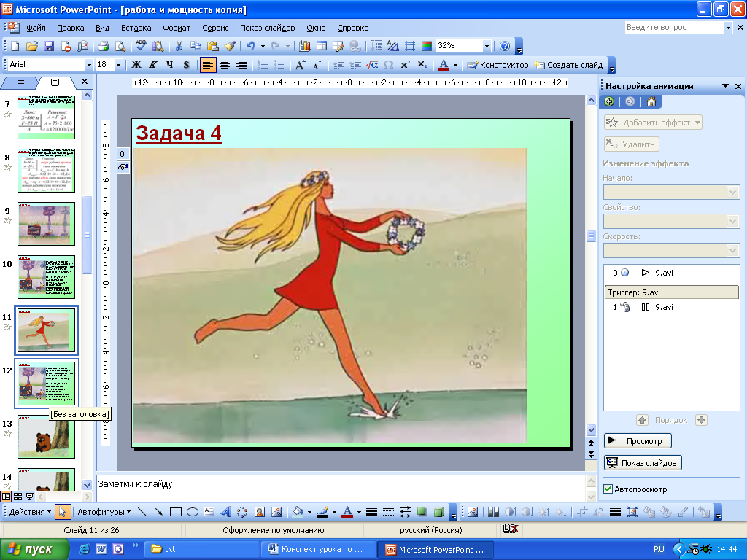
Task: Undo the last action
Action: tap(250, 46)
